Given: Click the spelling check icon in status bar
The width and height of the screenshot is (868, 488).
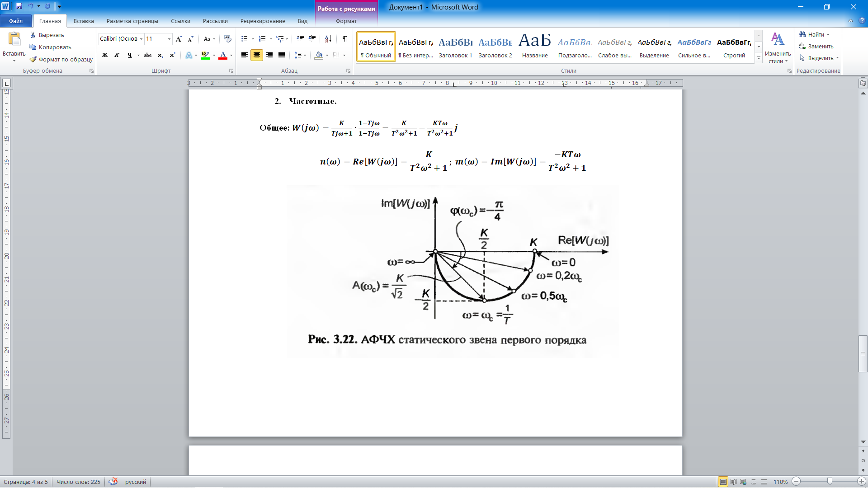Looking at the screenshot, I should pos(113,482).
